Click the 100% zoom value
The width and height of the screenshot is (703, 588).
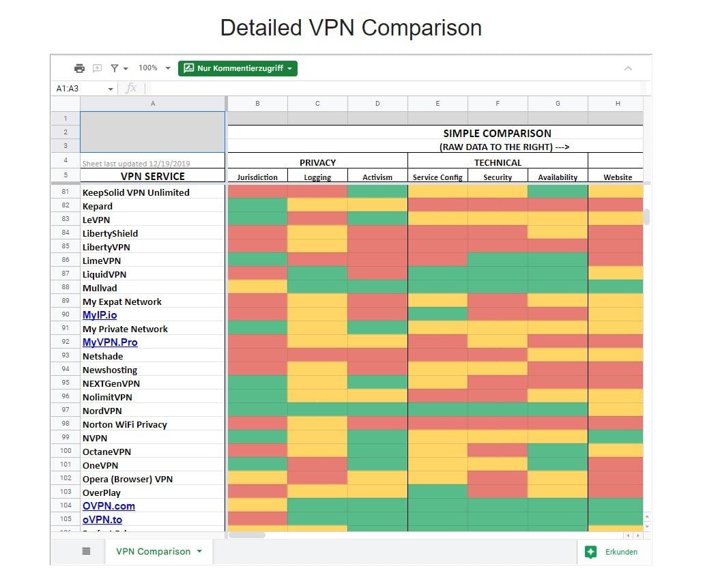148,68
